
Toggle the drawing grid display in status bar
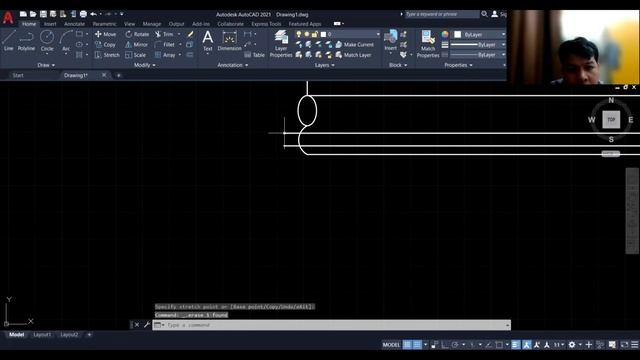pos(407,345)
